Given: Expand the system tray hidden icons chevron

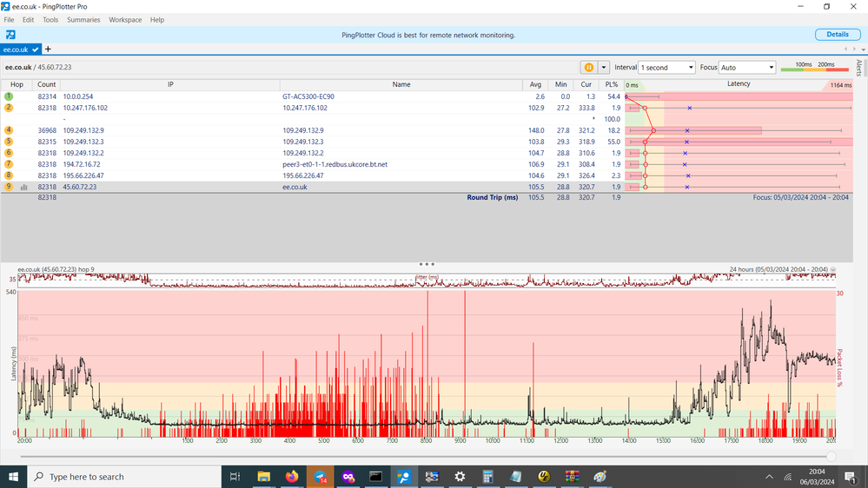Looking at the screenshot, I should pyautogui.click(x=770, y=477).
